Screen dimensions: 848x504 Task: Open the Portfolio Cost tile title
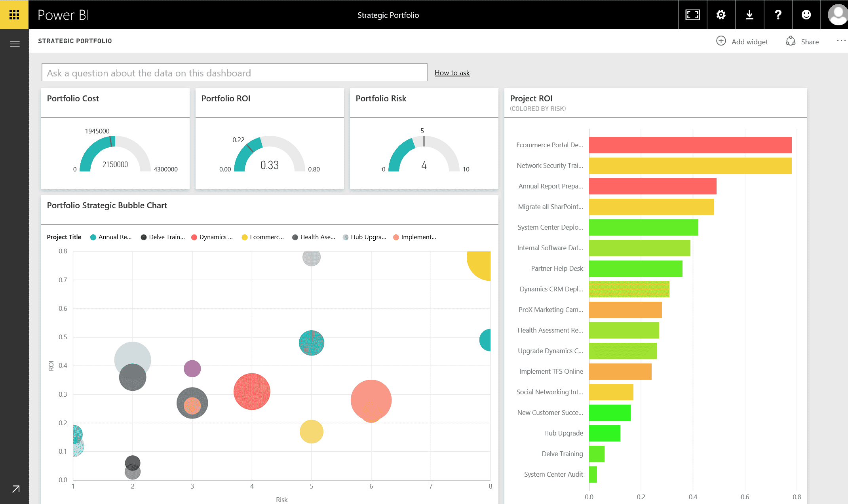click(x=73, y=98)
